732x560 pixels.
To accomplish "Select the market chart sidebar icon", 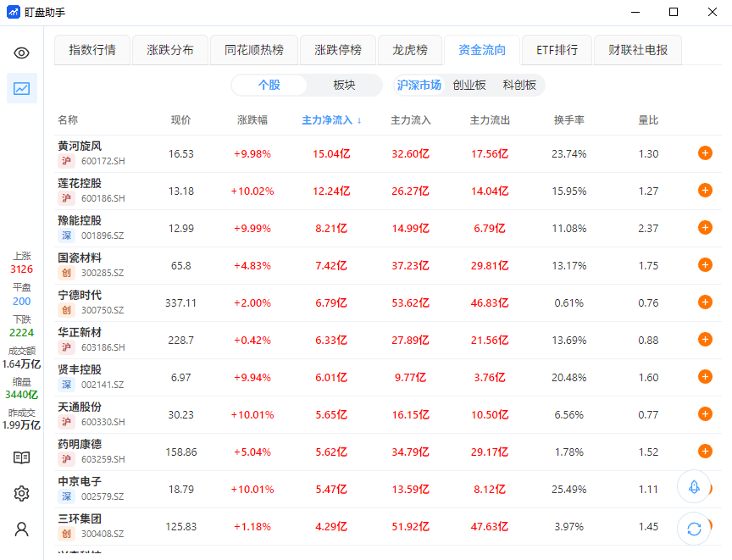I will 21,88.
